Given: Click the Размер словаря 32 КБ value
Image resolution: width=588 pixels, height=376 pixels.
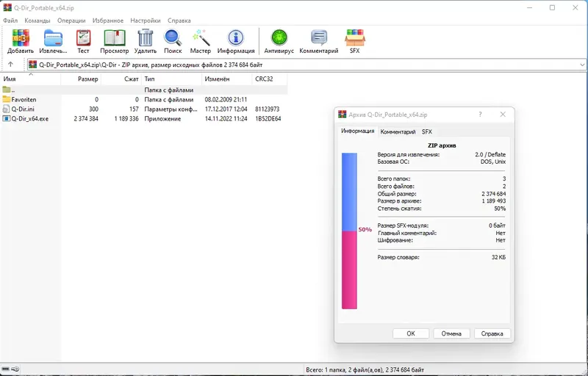Looking at the screenshot, I should (x=498, y=257).
